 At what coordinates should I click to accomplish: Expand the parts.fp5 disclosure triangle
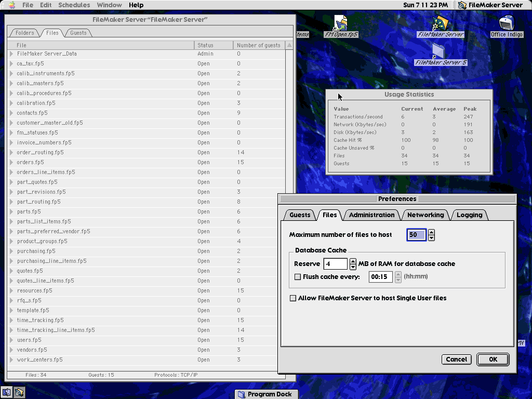click(11, 211)
